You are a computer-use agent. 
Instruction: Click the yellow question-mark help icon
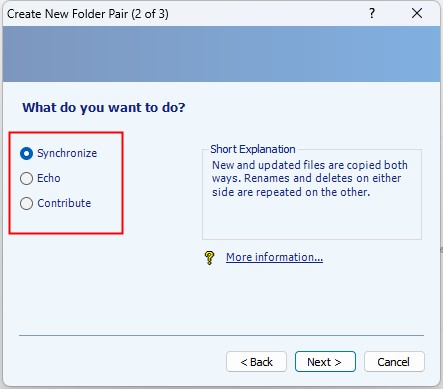pos(209,258)
